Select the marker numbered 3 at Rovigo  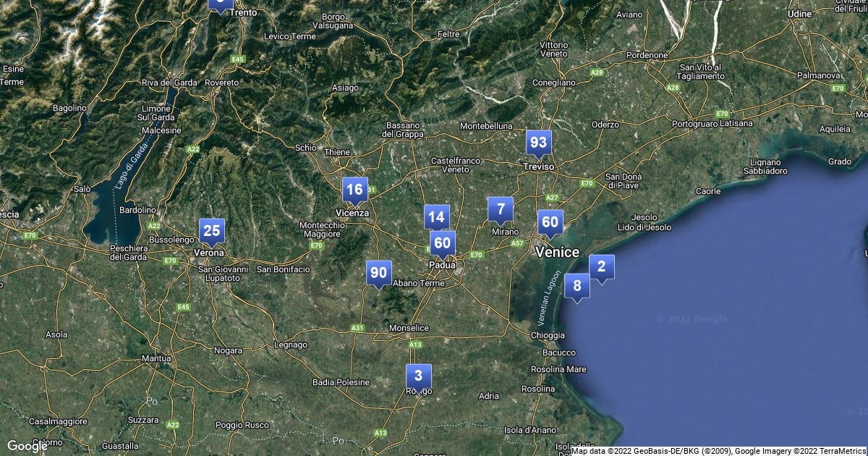pyautogui.click(x=418, y=376)
